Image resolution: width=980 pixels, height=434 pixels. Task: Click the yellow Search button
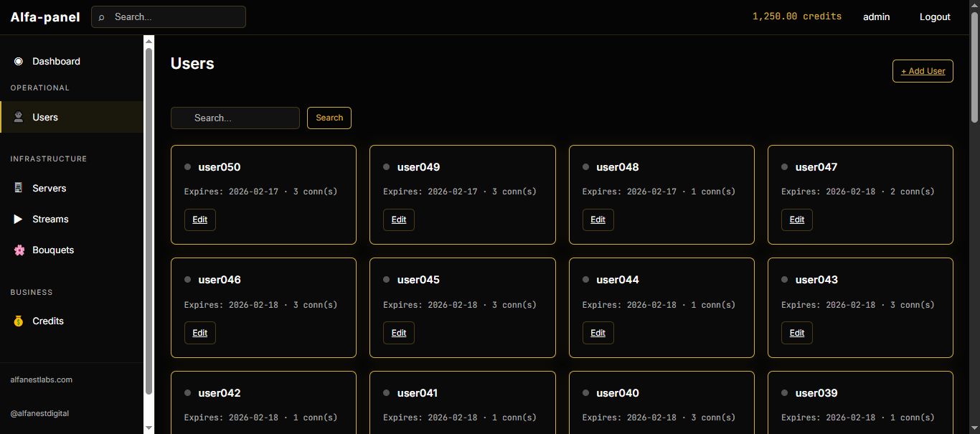[x=329, y=118]
